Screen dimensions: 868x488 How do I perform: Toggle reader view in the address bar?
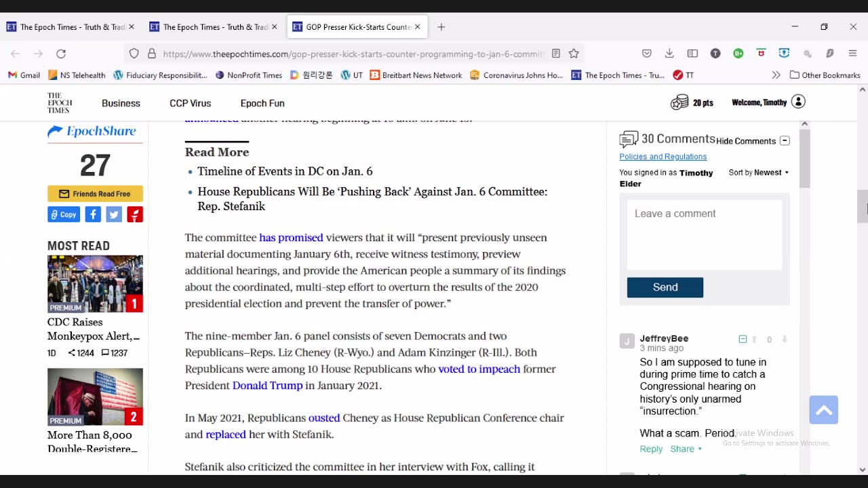coord(555,54)
